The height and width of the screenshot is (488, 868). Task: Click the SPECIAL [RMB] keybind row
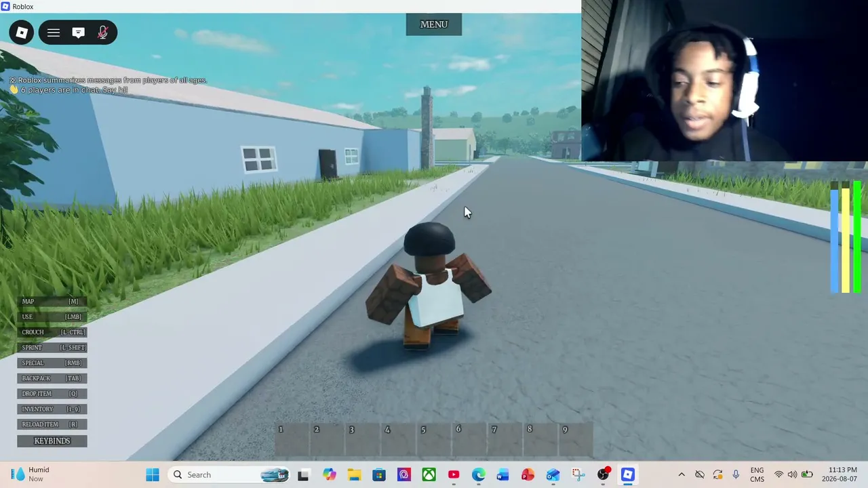pyautogui.click(x=52, y=363)
